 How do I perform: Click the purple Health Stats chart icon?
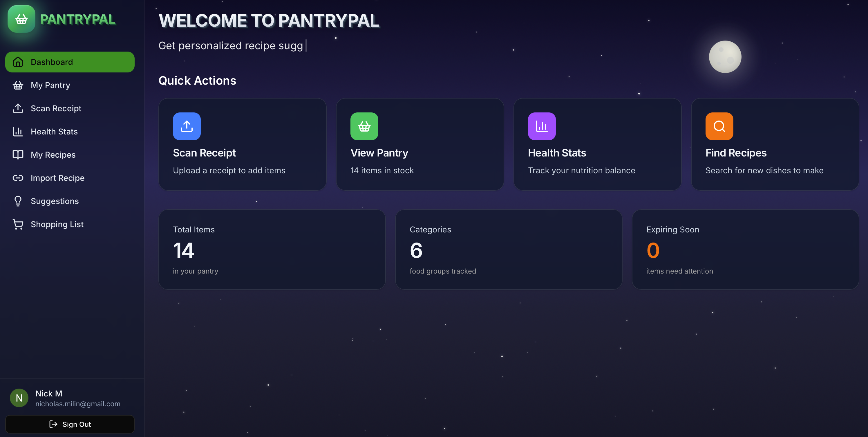point(542,126)
